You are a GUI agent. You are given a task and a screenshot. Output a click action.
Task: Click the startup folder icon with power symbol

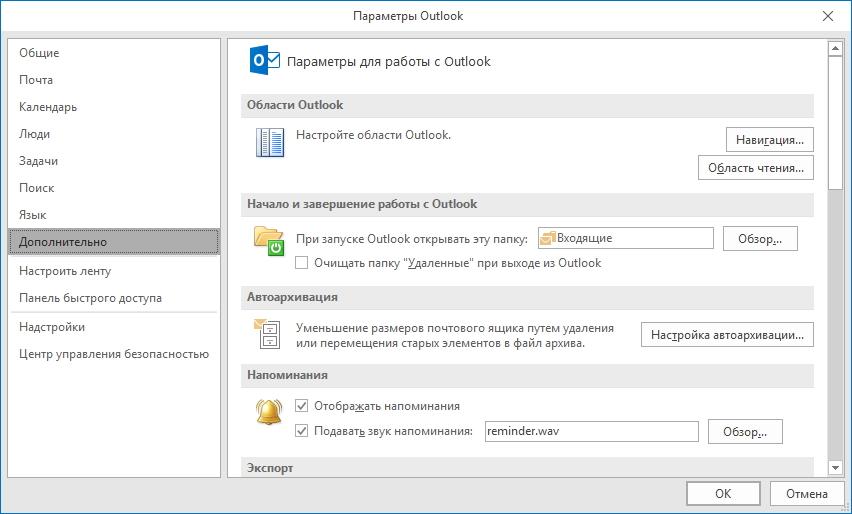pyautogui.click(x=268, y=241)
